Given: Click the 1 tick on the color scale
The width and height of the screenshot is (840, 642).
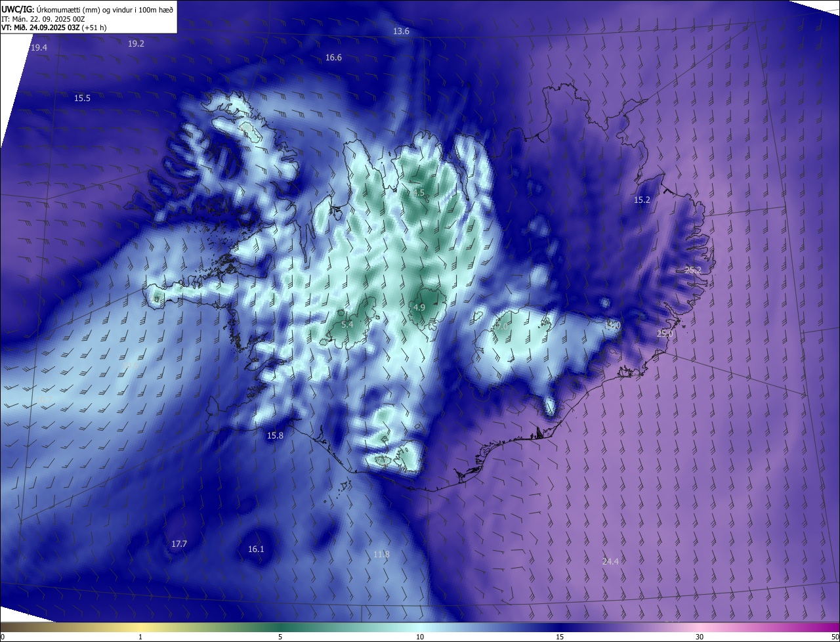Looking at the screenshot, I should pyautogui.click(x=140, y=637).
